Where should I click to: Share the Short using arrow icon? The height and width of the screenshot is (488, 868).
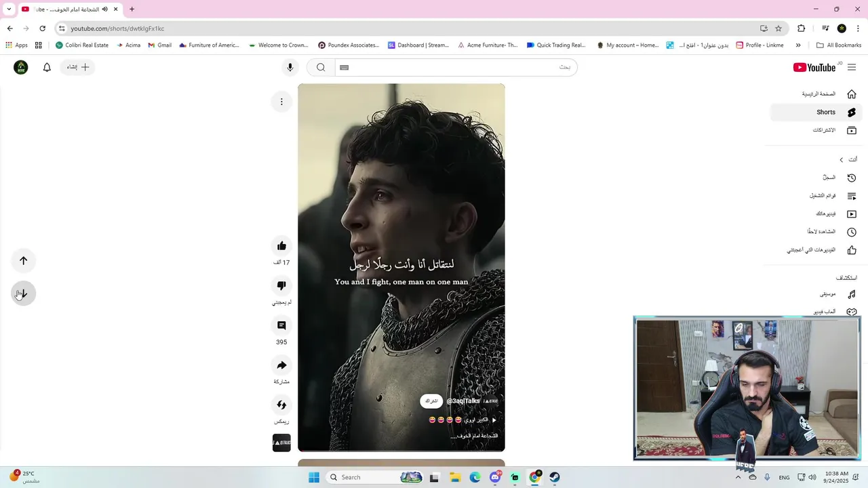pyautogui.click(x=281, y=365)
